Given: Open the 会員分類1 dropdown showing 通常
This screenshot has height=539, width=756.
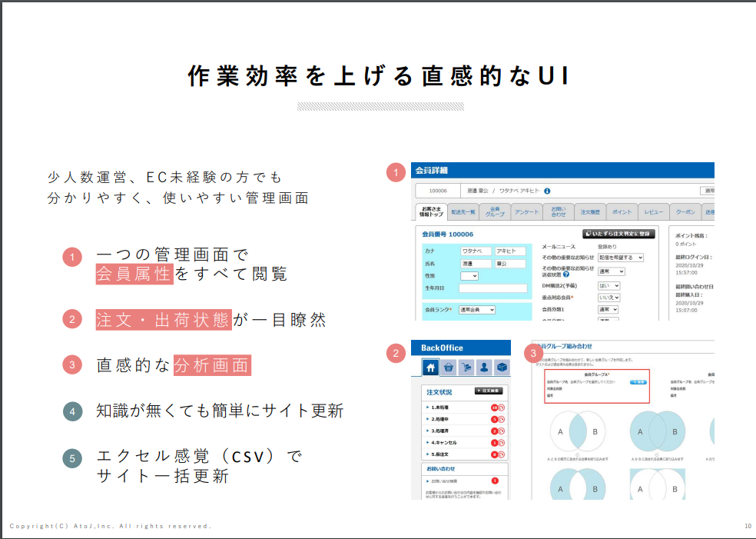Looking at the screenshot, I should click(608, 309).
